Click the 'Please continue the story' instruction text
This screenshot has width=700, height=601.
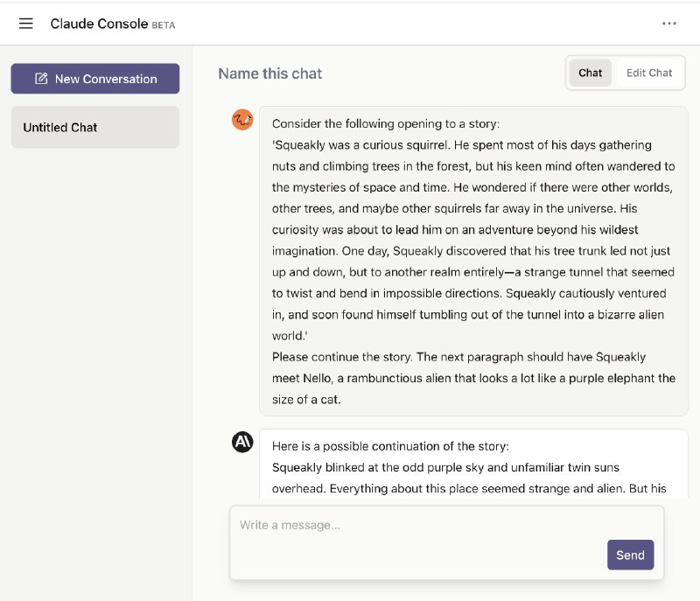(341, 357)
